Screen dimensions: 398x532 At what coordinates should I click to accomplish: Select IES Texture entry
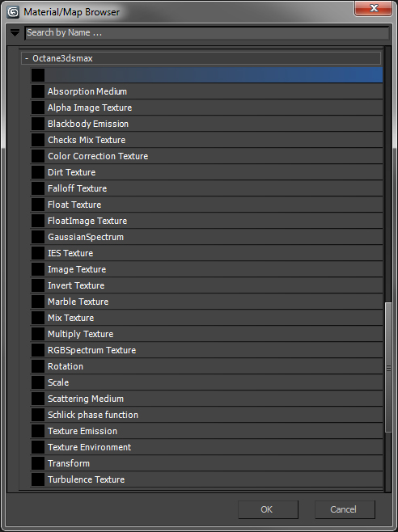point(206,253)
